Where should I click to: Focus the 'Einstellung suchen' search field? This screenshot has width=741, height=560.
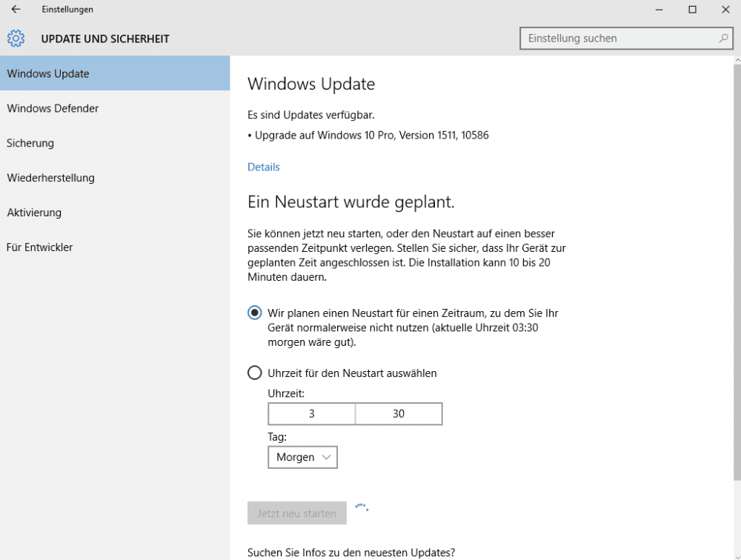tap(626, 39)
